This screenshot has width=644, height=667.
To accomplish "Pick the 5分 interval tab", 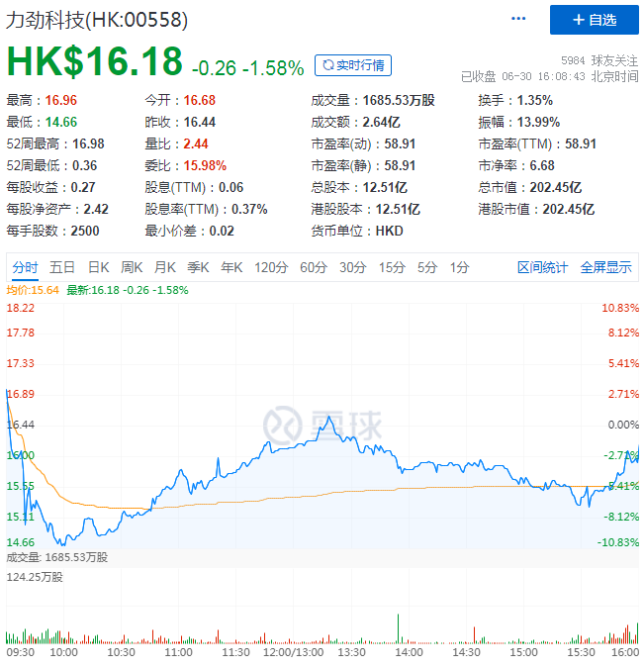I will point(427,267).
